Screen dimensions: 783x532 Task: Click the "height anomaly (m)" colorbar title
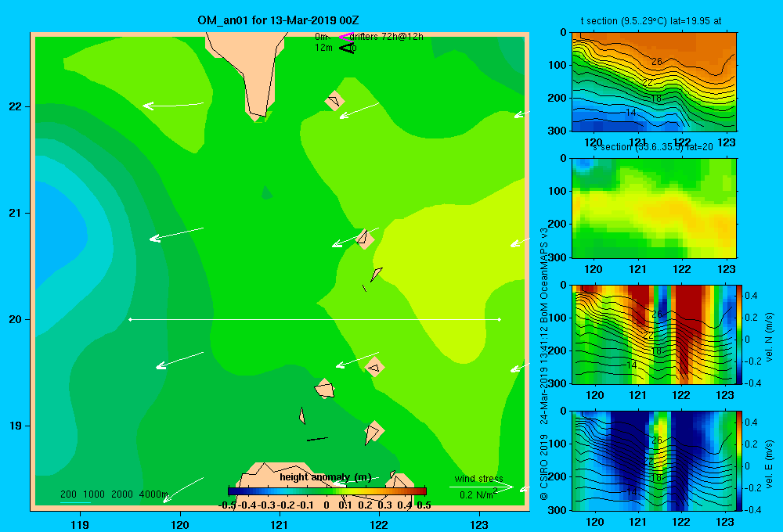326,477
